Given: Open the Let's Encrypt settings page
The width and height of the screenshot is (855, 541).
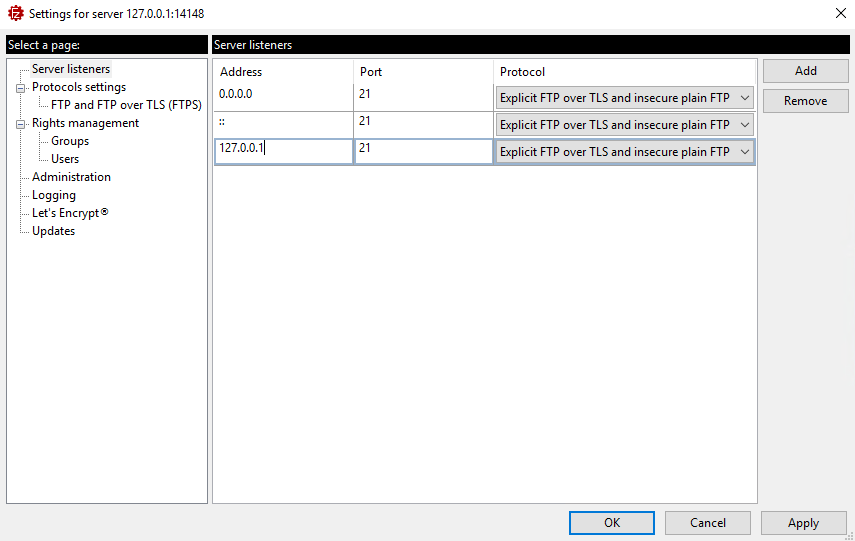Looking at the screenshot, I should tap(69, 213).
